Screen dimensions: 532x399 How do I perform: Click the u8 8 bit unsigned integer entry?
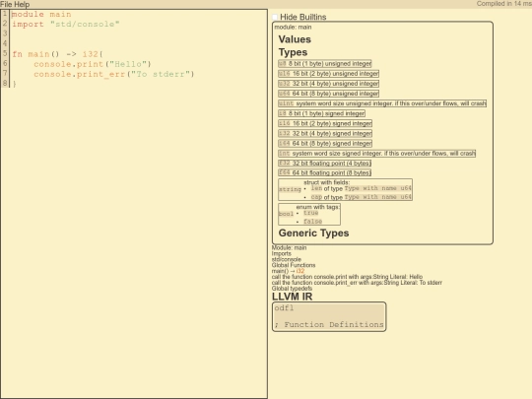click(325, 63)
